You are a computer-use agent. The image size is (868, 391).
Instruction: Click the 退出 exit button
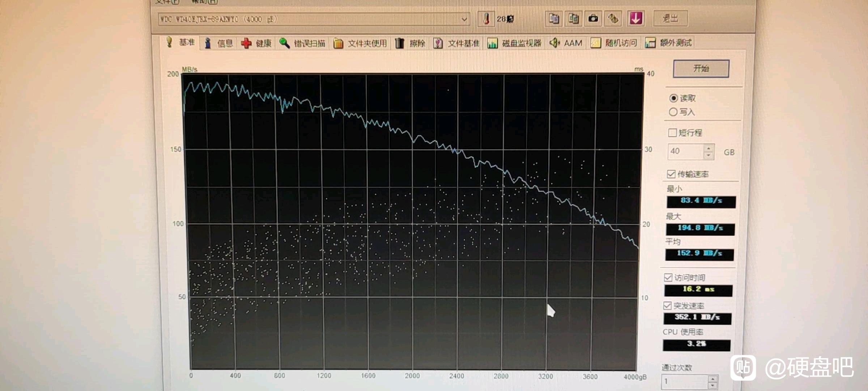coord(670,18)
